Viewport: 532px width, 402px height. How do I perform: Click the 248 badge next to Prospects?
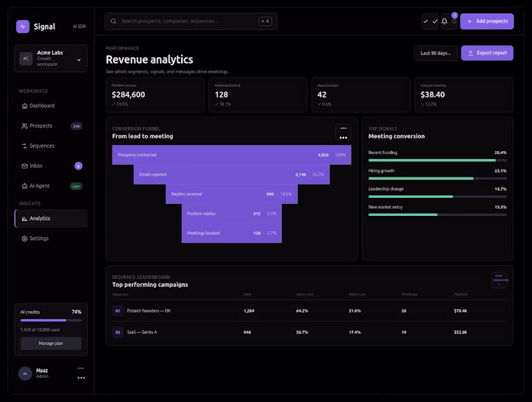point(76,126)
